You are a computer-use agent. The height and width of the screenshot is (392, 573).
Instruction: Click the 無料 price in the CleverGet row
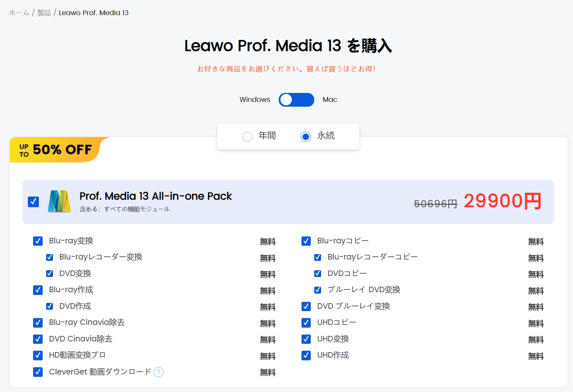pyautogui.click(x=268, y=372)
